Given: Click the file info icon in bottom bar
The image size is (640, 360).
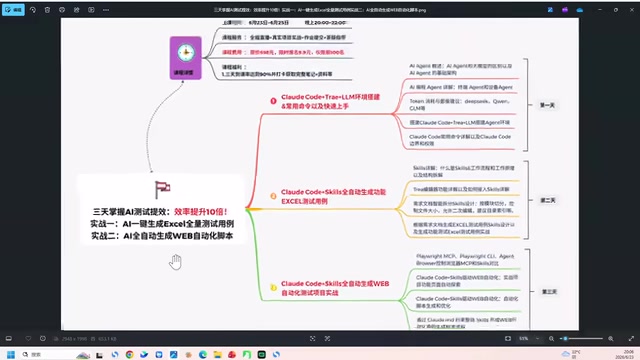Looking at the screenshot, I should 43,338.
